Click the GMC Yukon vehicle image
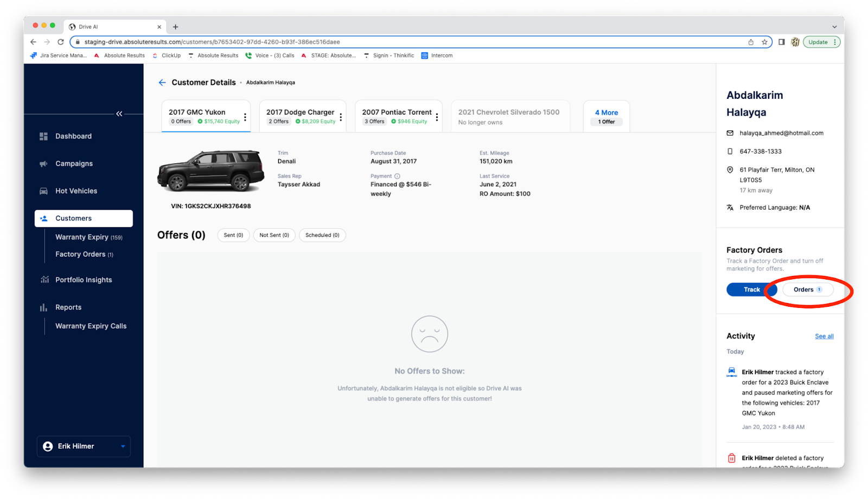This screenshot has width=868, height=499. coord(210,171)
